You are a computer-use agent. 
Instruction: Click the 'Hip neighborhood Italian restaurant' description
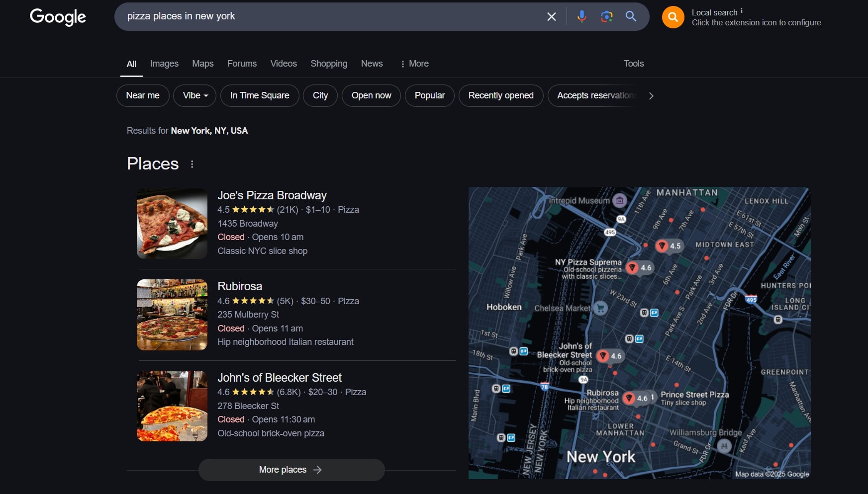click(286, 342)
